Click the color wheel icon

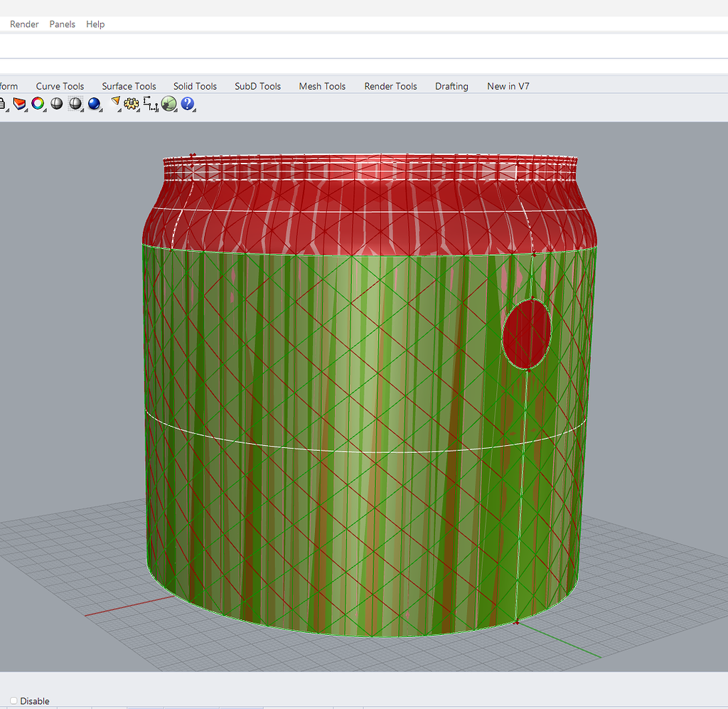pyautogui.click(x=38, y=104)
